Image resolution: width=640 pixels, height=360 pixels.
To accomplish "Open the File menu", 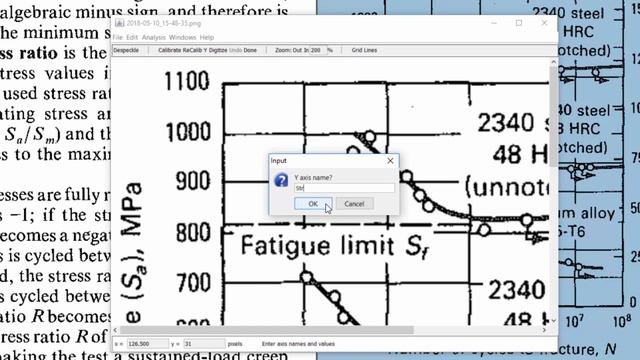I will coord(118,37).
